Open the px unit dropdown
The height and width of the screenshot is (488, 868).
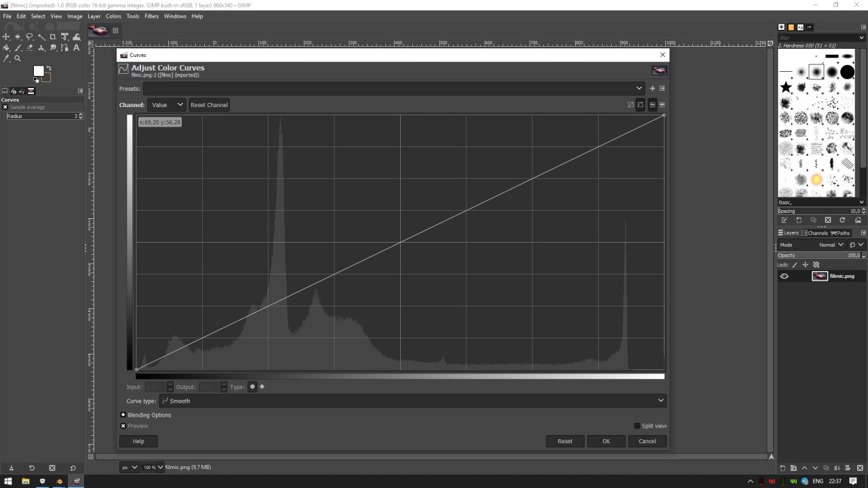tap(130, 467)
